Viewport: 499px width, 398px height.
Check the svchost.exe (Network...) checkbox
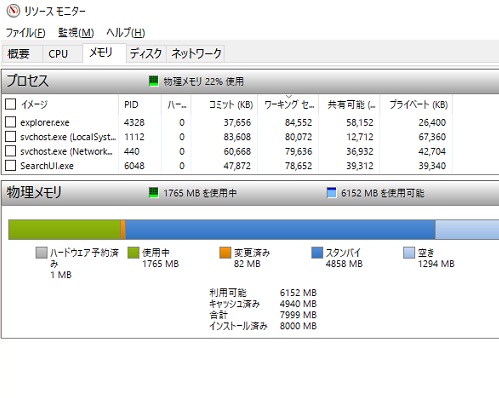tap(11, 151)
